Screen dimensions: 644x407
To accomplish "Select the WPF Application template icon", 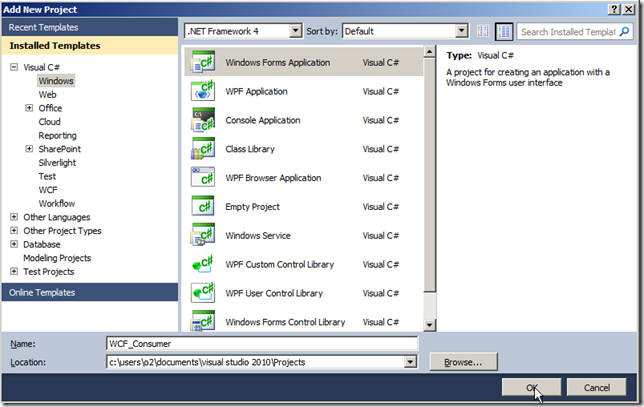I will click(x=202, y=91).
